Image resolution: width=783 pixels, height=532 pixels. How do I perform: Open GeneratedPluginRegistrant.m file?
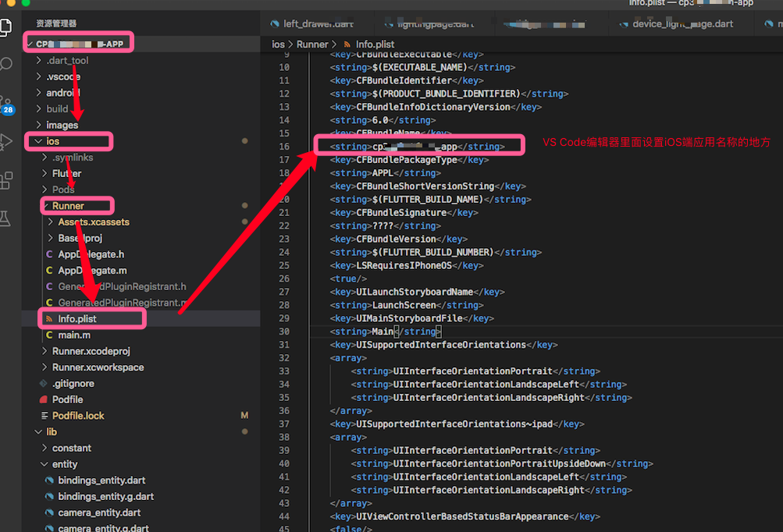122,303
